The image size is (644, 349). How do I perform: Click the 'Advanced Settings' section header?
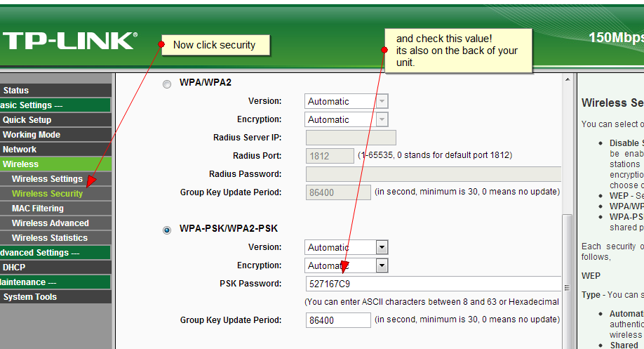(x=55, y=253)
